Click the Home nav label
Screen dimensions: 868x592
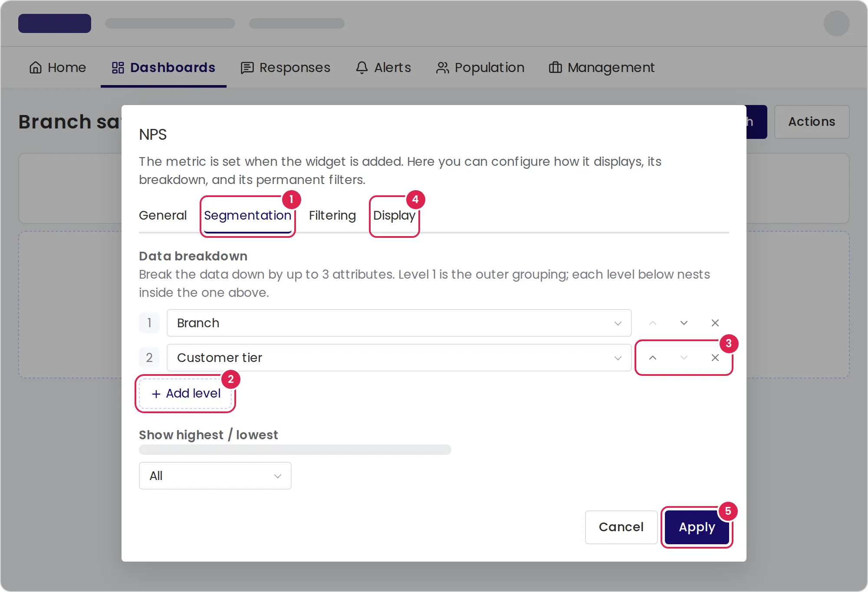pos(67,68)
